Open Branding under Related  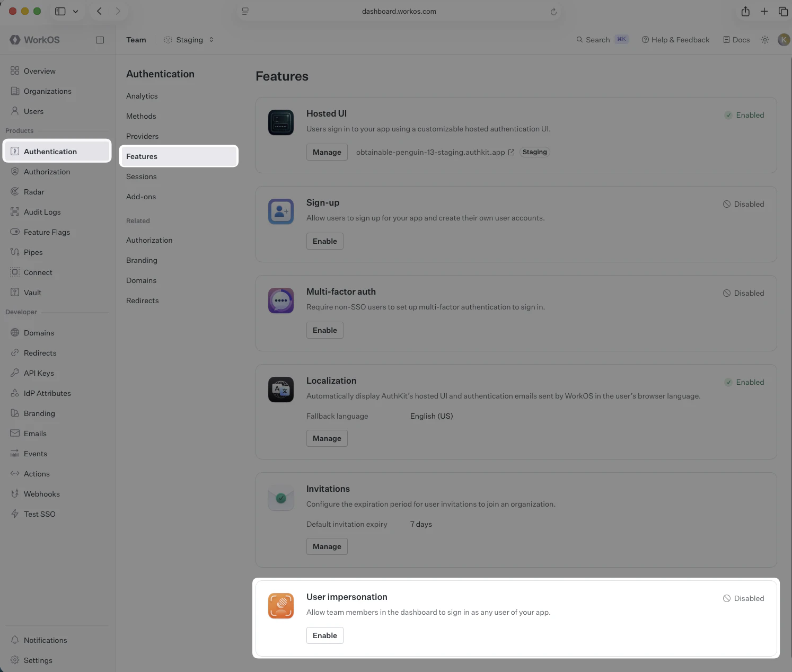[142, 260]
